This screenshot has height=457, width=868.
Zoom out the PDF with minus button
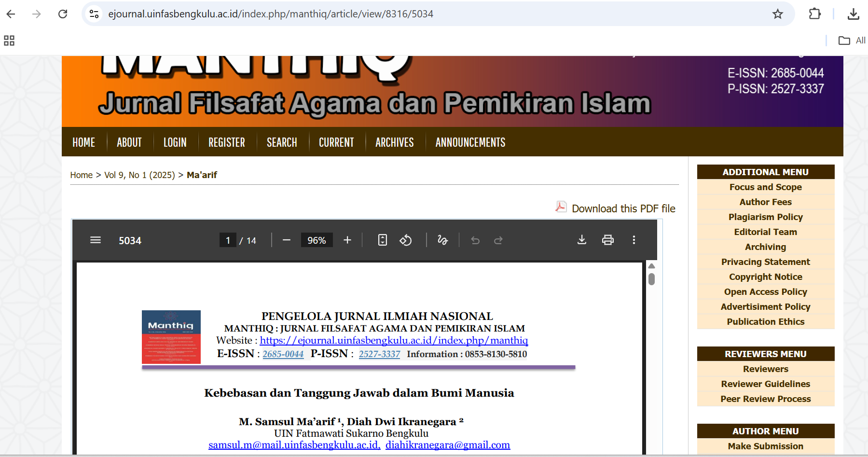[x=287, y=240]
